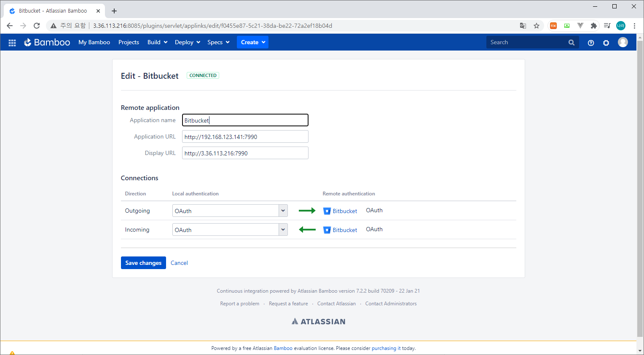Click the Cancel link
Viewport: 644px width, 355px height.
coord(179,262)
